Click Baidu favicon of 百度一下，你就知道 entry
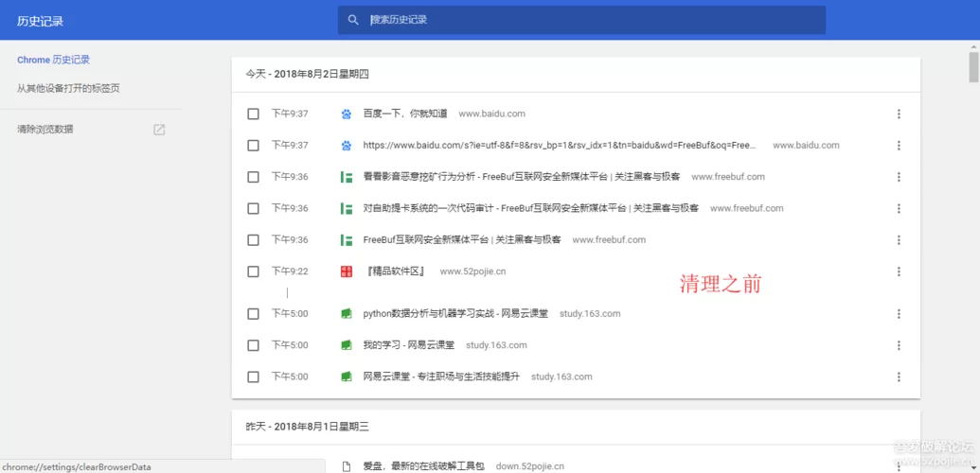This screenshot has width=980, height=473. pyautogui.click(x=347, y=114)
